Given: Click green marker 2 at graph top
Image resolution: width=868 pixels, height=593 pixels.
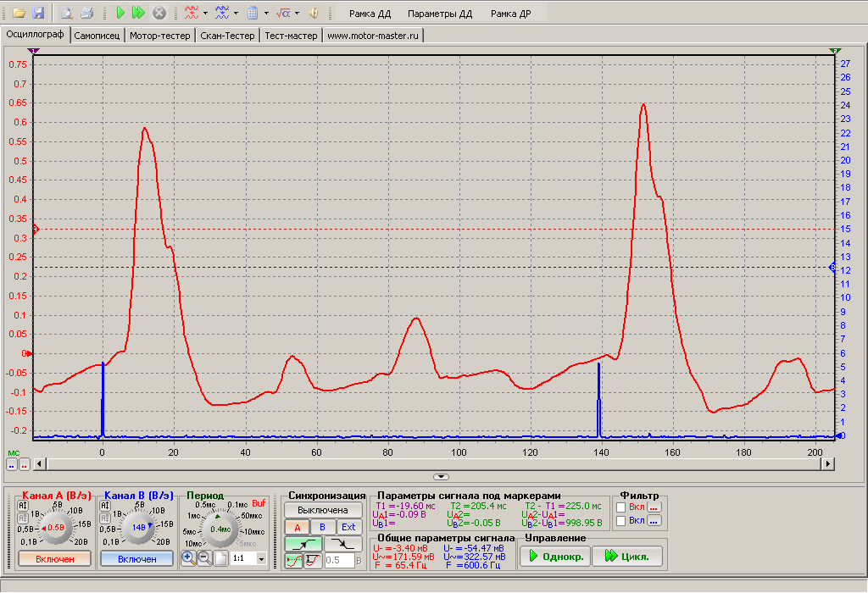Looking at the screenshot, I should (x=835, y=51).
